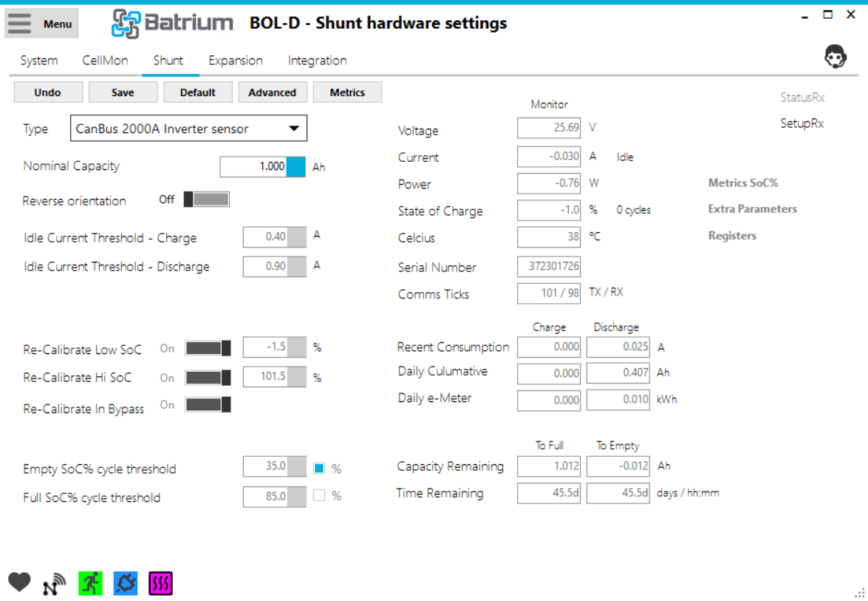Click the Re-Calibrate Low SoC percent slider handle
The width and height of the screenshot is (868, 601).
[x=296, y=347]
